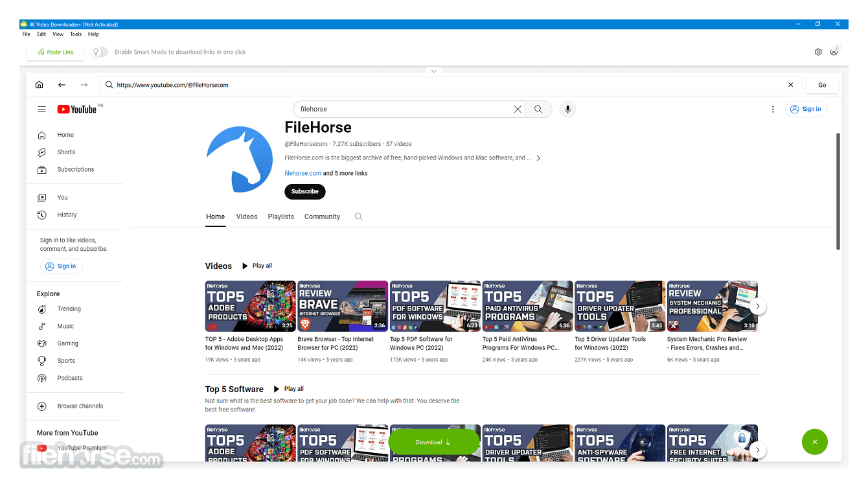
Task: Click Play all next to Videos
Action: tap(257, 266)
